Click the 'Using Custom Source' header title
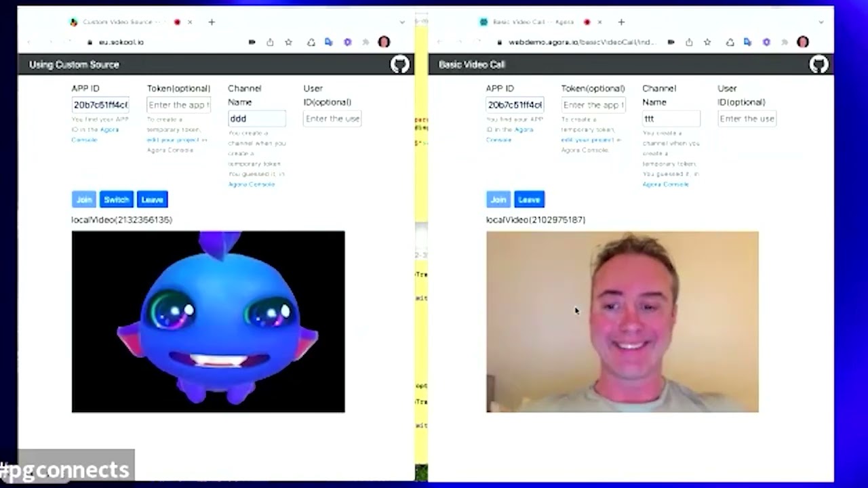 pyautogui.click(x=74, y=64)
